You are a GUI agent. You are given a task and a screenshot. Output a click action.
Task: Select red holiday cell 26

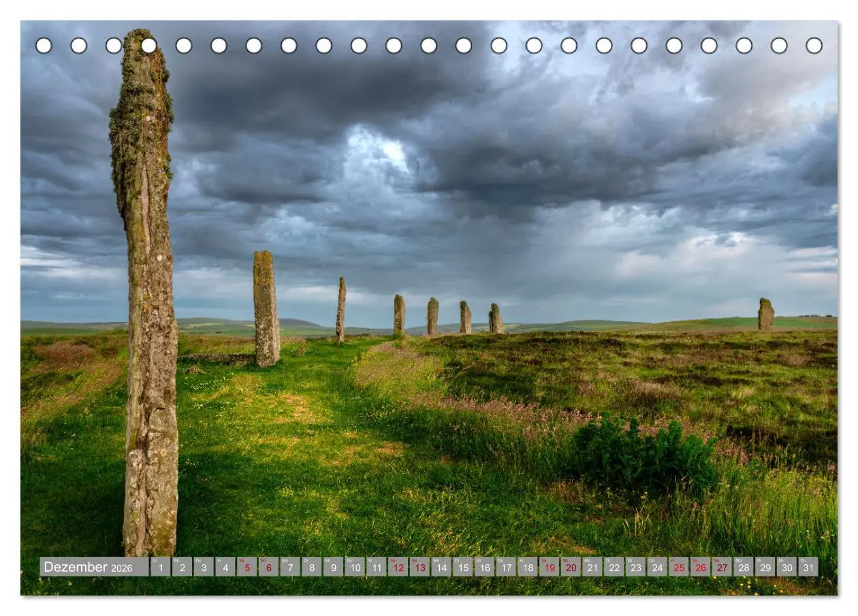[x=700, y=567]
